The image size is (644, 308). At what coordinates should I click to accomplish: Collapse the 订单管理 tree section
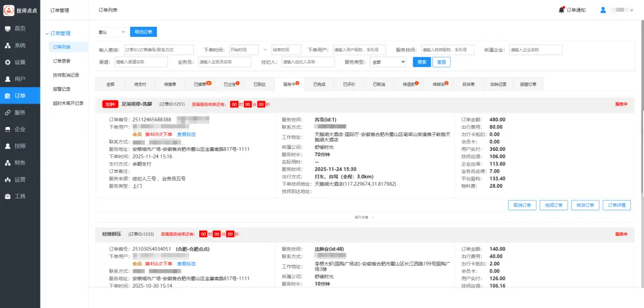point(47,33)
